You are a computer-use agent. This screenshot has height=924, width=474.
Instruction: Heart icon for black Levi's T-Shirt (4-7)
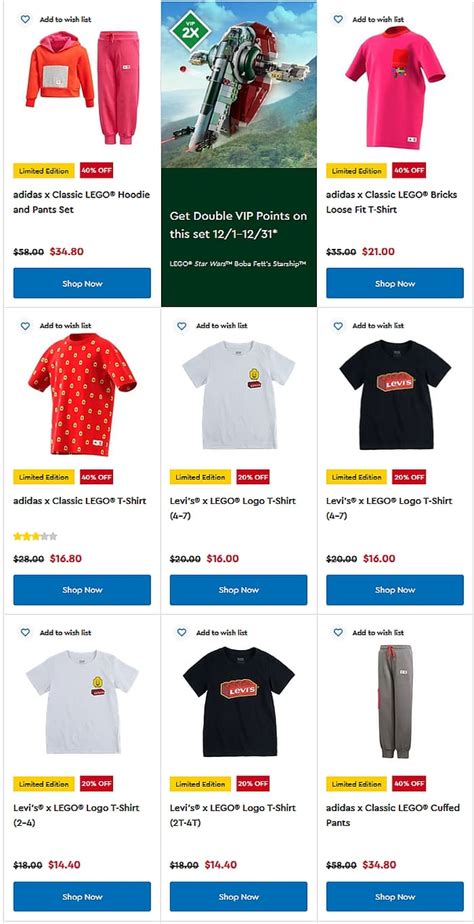pos(338,326)
